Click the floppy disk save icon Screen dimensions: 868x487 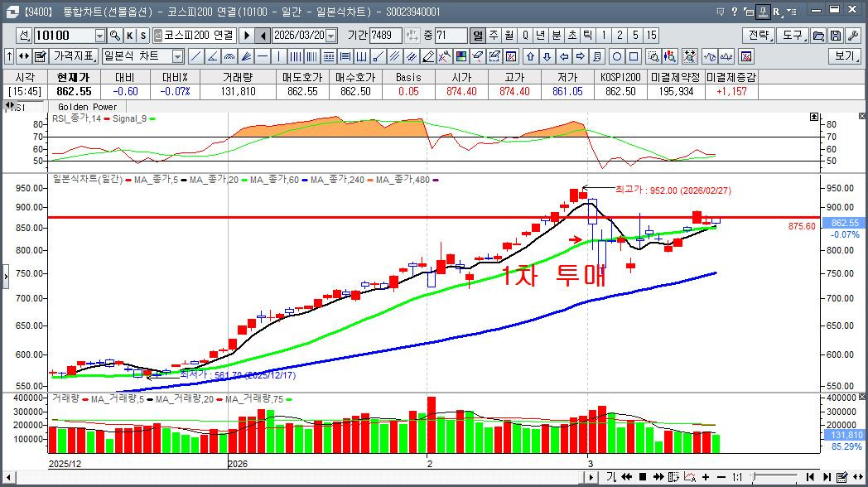836,36
